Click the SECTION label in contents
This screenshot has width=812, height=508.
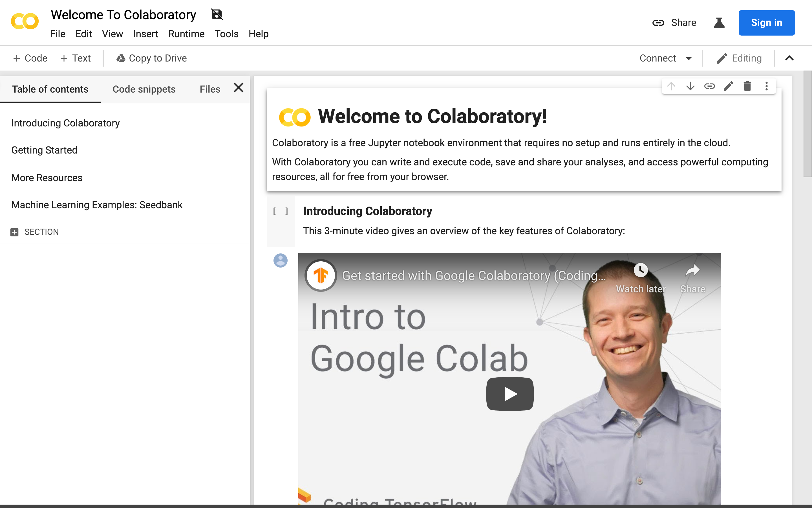pos(42,232)
